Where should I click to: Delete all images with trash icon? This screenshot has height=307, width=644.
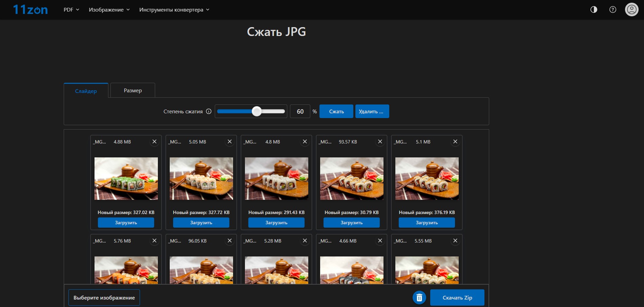tap(419, 298)
